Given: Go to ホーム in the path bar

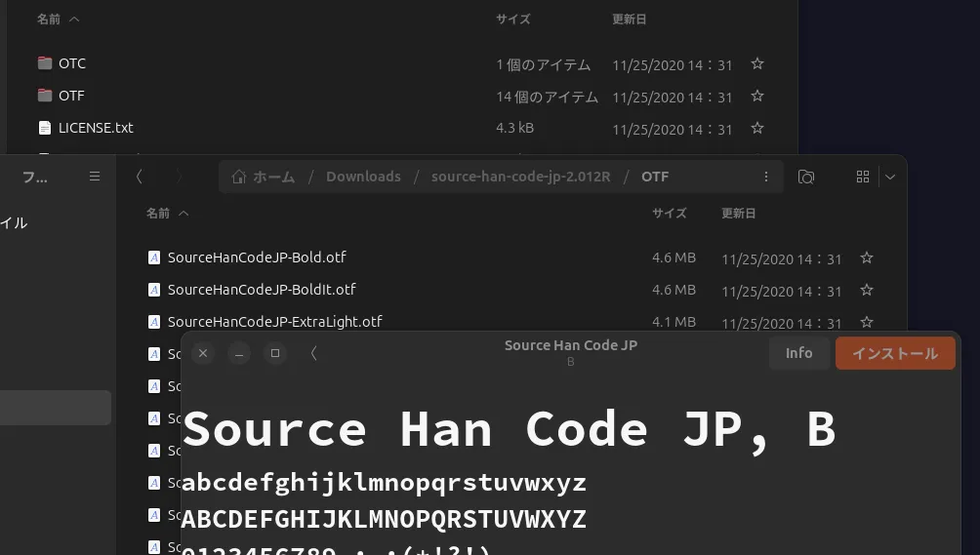Looking at the screenshot, I should (x=264, y=177).
